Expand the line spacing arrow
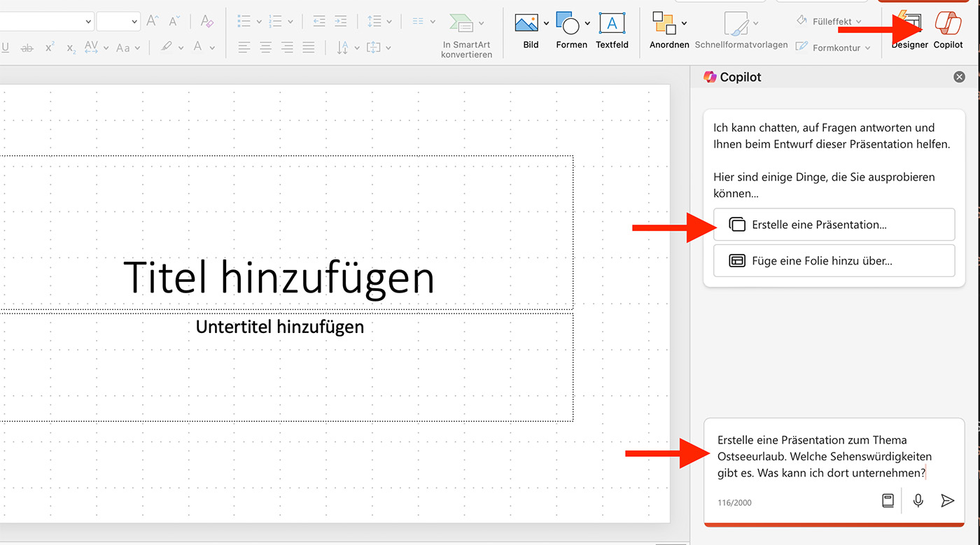The height and width of the screenshot is (545, 980). (x=390, y=22)
